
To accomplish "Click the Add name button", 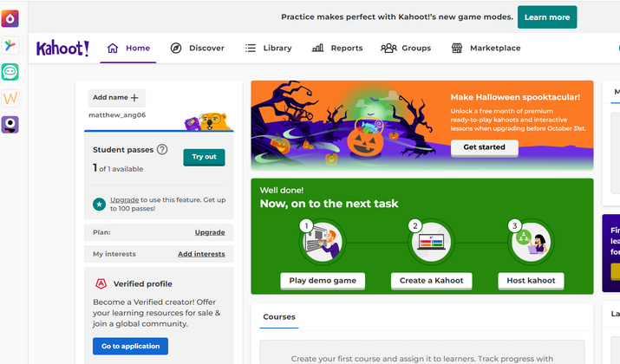I will tap(117, 98).
